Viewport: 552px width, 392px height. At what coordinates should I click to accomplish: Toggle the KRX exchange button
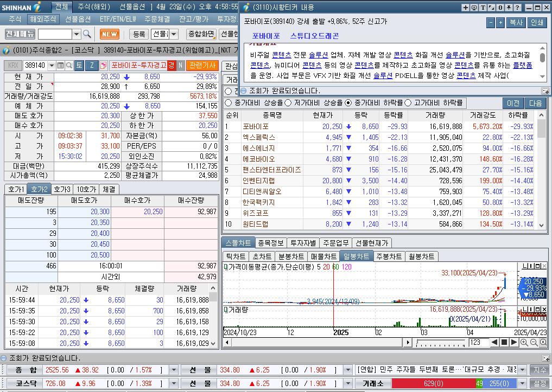pos(13,66)
